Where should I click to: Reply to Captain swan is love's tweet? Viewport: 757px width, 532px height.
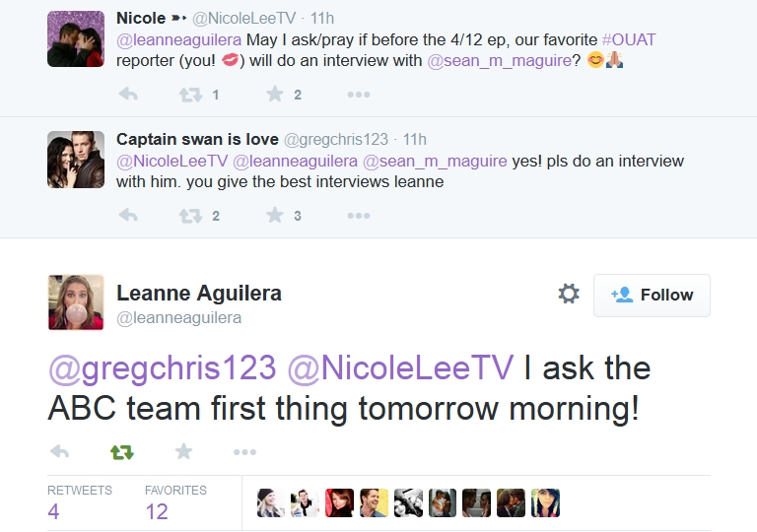click(128, 215)
